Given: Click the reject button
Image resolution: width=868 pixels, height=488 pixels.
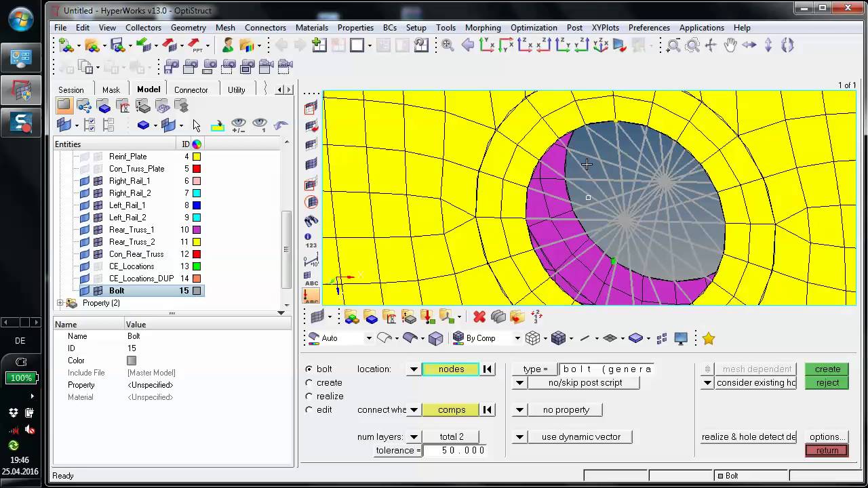Looking at the screenshot, I should click(827, 383).
